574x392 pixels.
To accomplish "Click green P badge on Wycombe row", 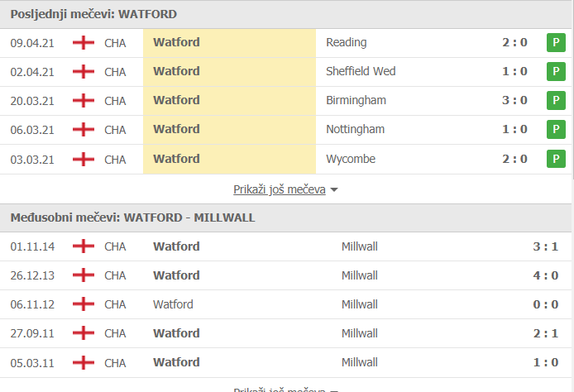I will [x=556, y=159].
